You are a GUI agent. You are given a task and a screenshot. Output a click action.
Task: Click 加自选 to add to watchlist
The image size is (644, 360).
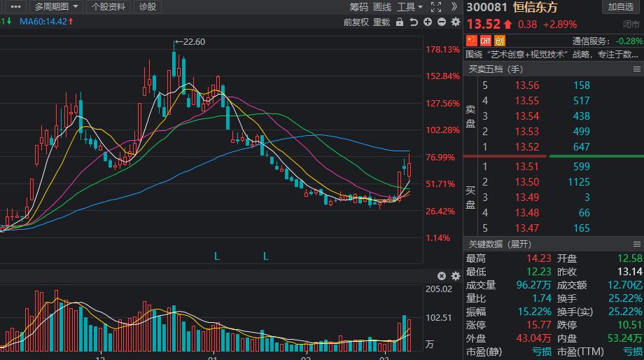point(621,7)
